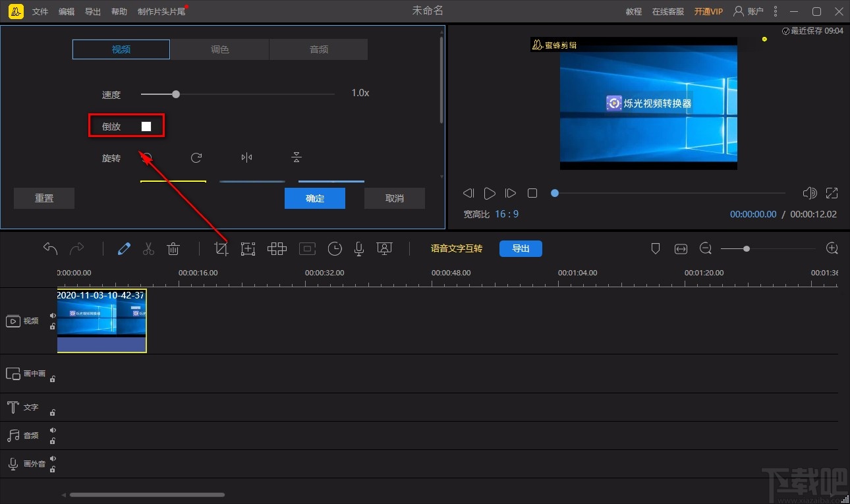The height and width of the screenshot is (504, 850).
Task: Click the marker shield icon
Action: [656, 248]
